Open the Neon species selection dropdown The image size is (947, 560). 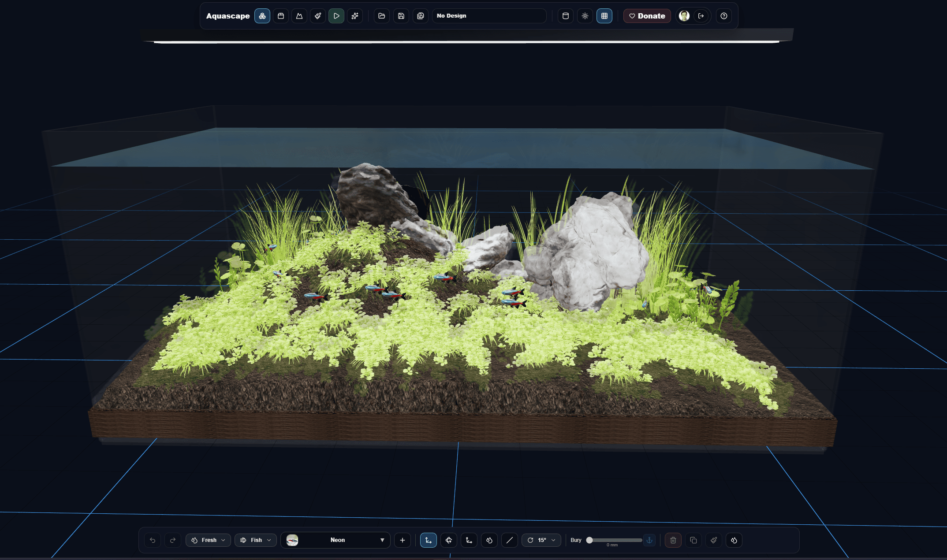click(x=335, y=540)
